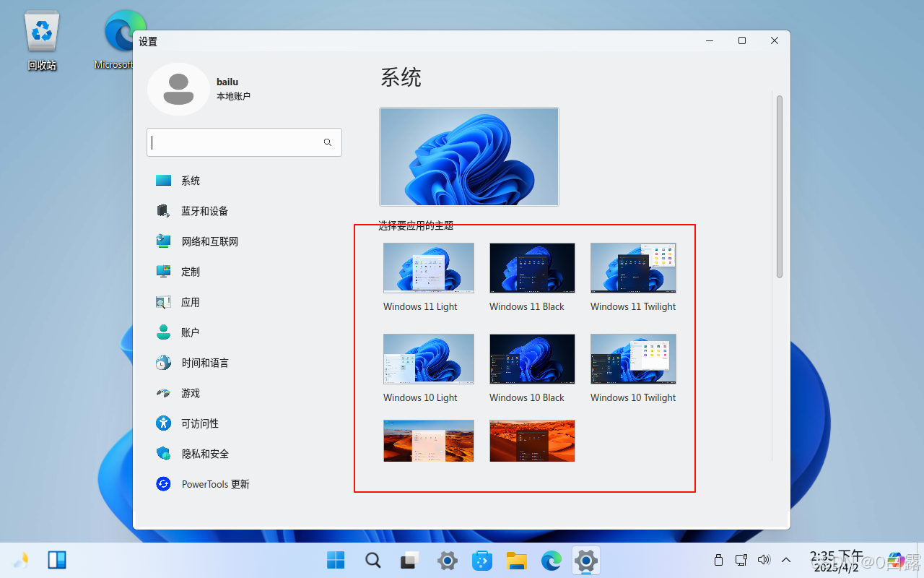The image size is (924, 578).
Task: Open the Store app from the taskbar
Action: [481, 560]
